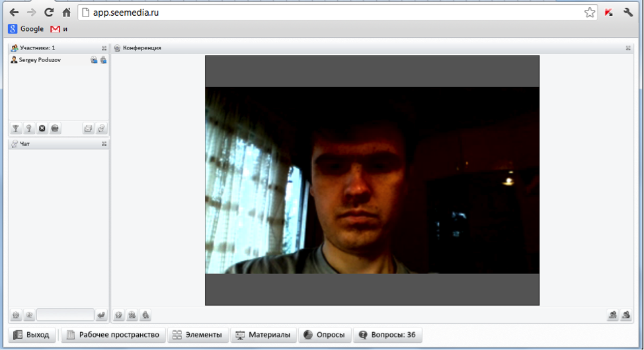This screenshot has width=644, height=350.
Task: Toggle Sergey Poduzov's microphone icon
Action: pos(103,60)
